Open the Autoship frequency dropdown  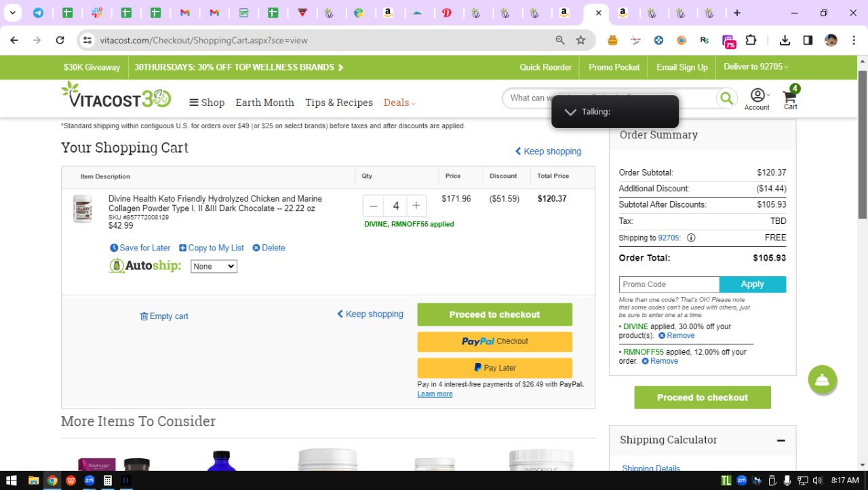coord(214,267)
